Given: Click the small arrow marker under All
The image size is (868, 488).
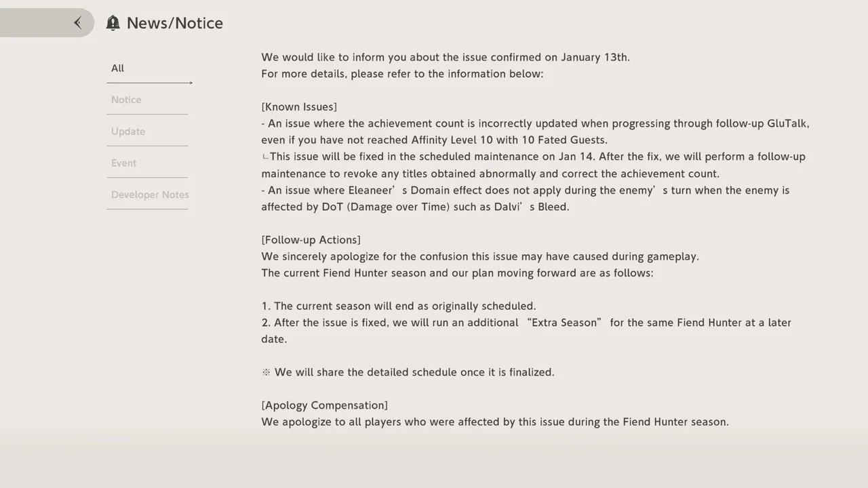Looking at the screenshot, I should click(191, 83).
